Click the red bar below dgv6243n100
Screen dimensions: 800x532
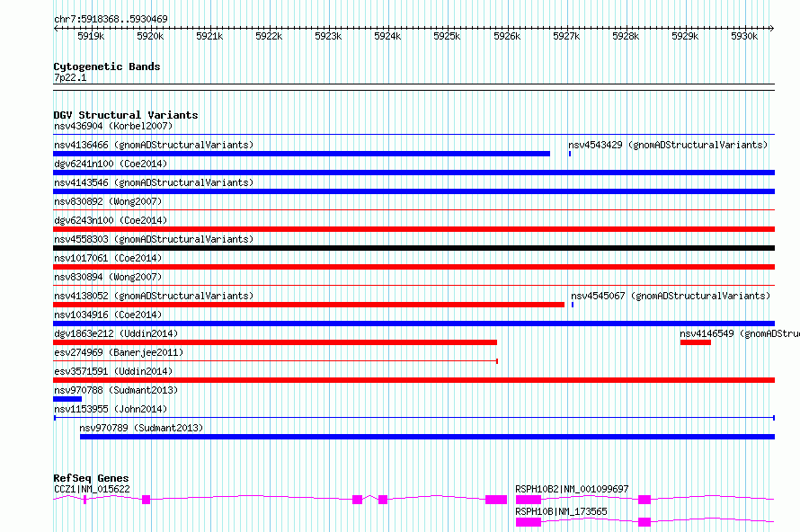413,229
